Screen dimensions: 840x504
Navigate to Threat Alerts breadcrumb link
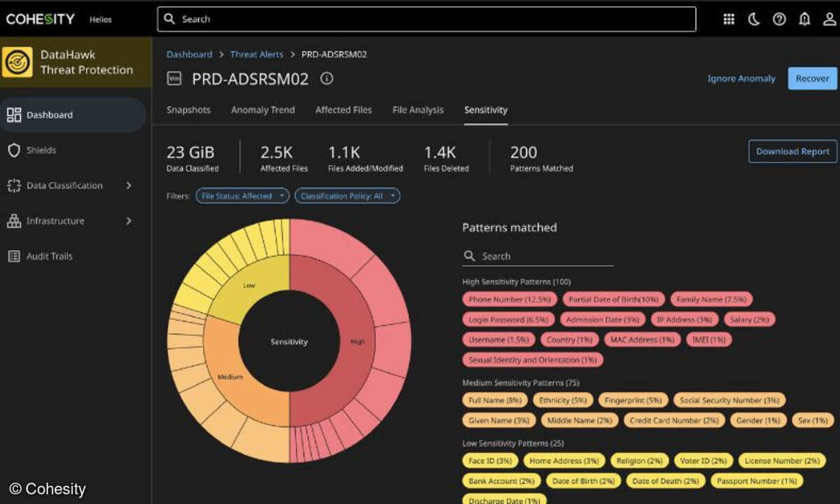pos(257,55)
